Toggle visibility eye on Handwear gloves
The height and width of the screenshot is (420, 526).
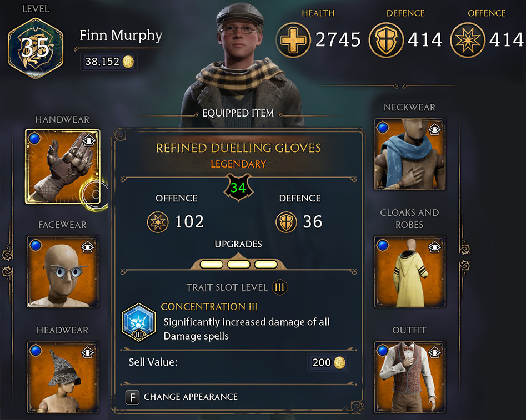coord(89,140)
